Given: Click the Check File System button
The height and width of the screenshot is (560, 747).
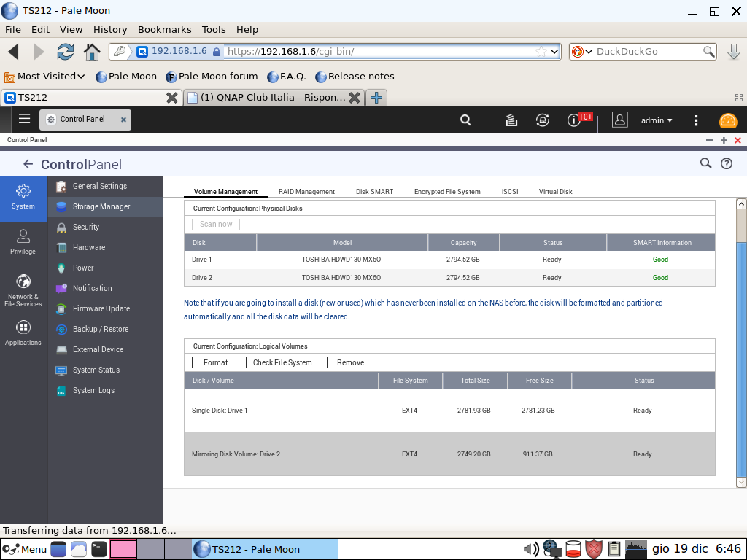Looking at the screenshot, I should coord(282,362).
